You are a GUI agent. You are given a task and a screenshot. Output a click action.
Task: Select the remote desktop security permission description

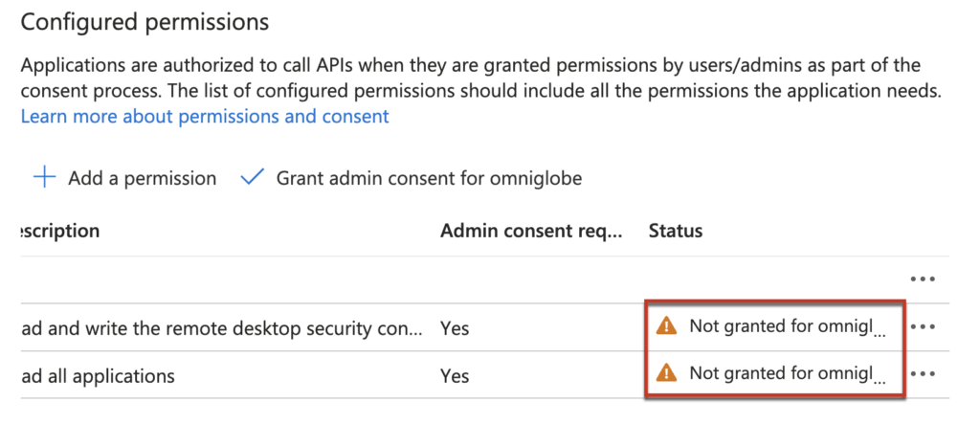coord(220,328)
